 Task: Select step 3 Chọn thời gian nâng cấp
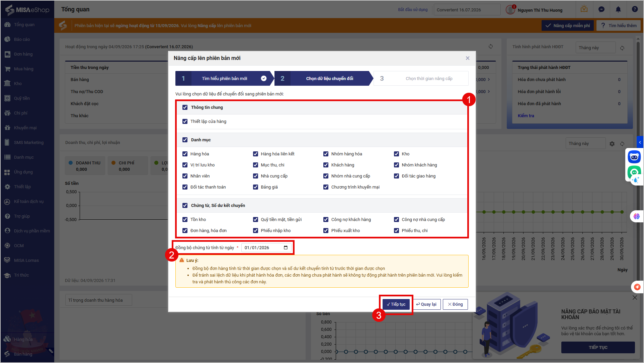pos(421,78)
